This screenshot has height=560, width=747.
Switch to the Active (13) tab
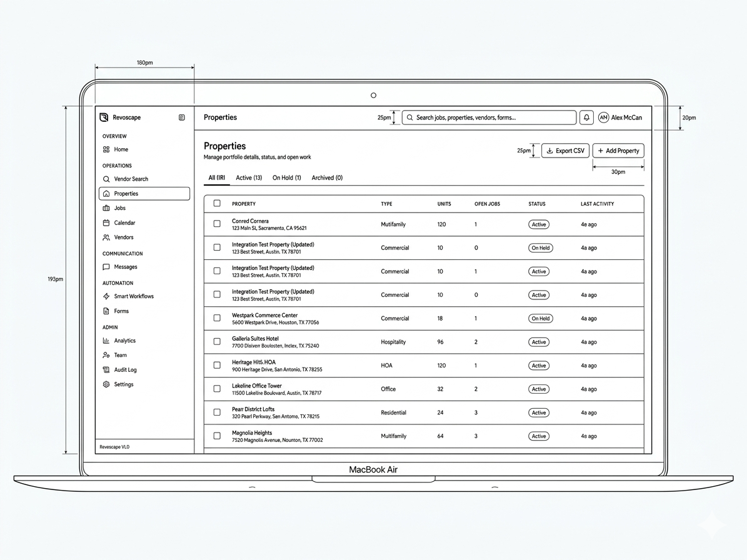pyautogui.click(x=249, y=177)
